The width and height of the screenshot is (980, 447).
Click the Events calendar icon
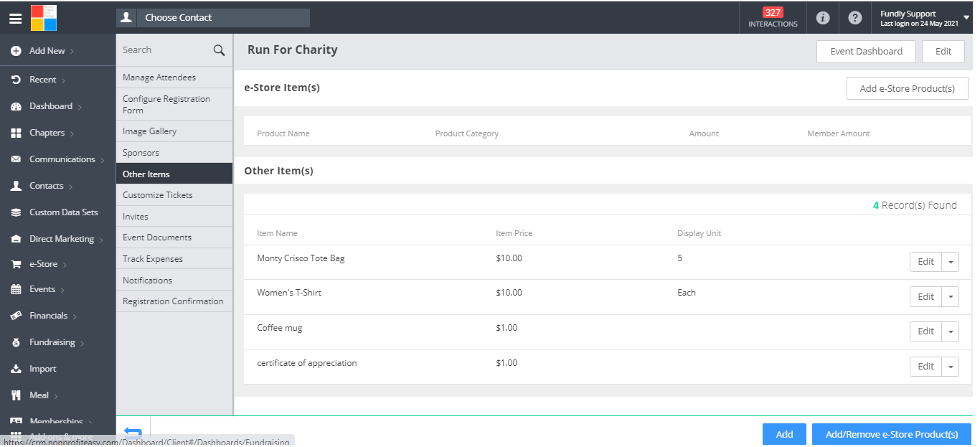tap(16, 289)
